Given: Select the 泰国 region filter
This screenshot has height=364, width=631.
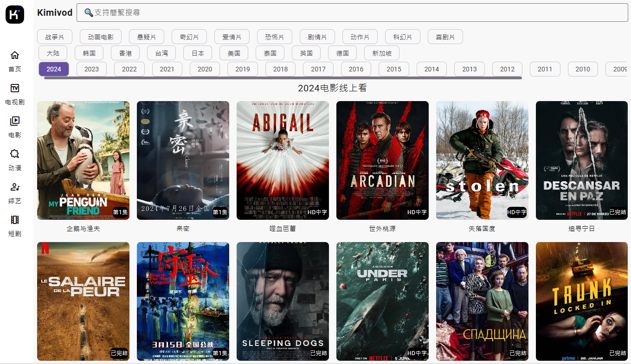Looking at the screenshot, I should 270,53.
